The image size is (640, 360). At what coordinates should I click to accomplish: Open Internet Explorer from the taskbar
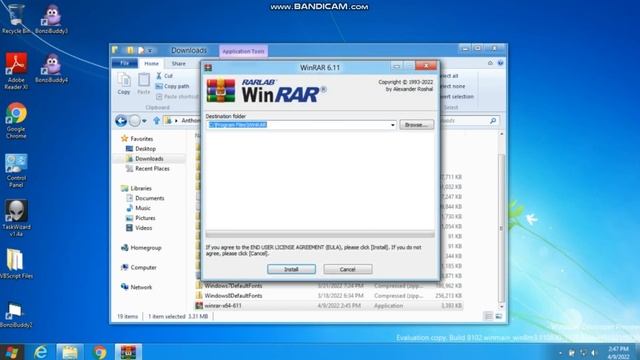coord(40,352)
